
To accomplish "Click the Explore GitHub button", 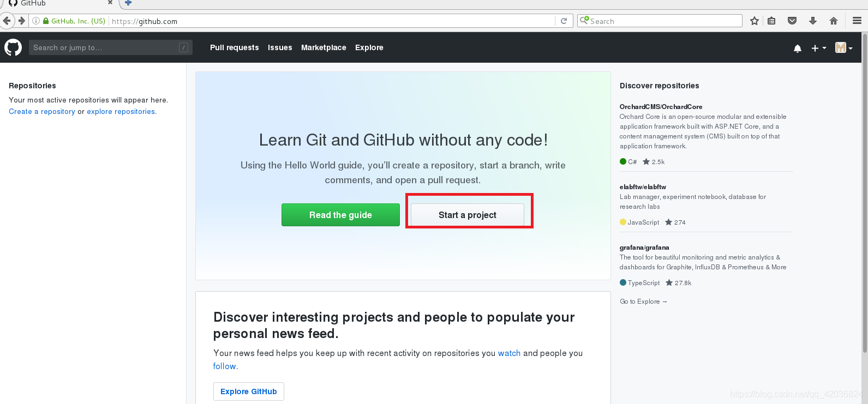I will click(x=249, y=391).
